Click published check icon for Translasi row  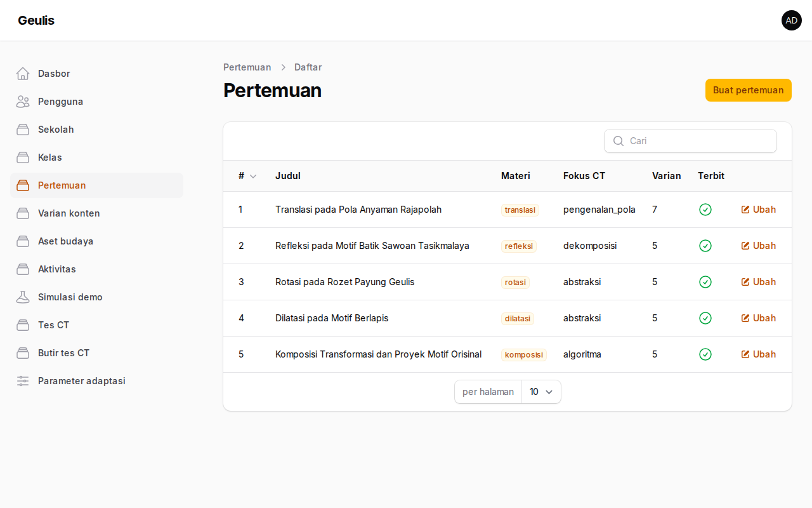click(x=705, y=210)
